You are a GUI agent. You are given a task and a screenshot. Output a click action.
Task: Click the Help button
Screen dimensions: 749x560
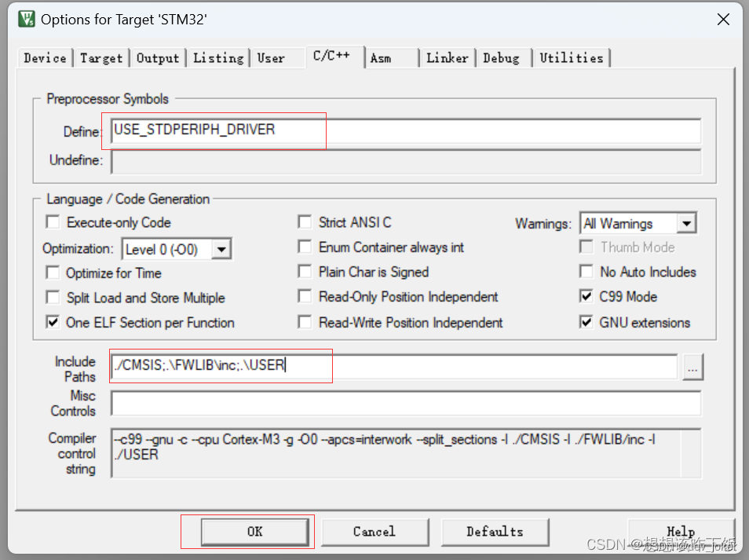pos(681,531)
